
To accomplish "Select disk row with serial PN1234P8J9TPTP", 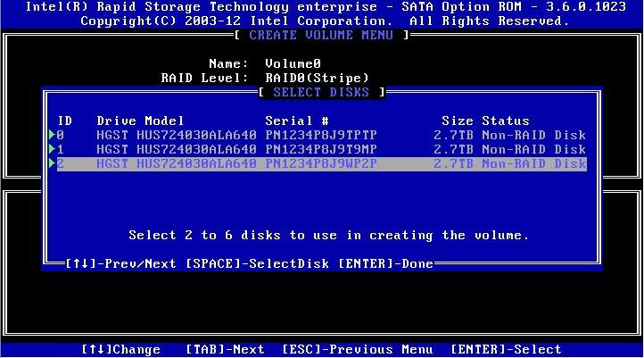I will pyautogui.click(x=321, y=135).
